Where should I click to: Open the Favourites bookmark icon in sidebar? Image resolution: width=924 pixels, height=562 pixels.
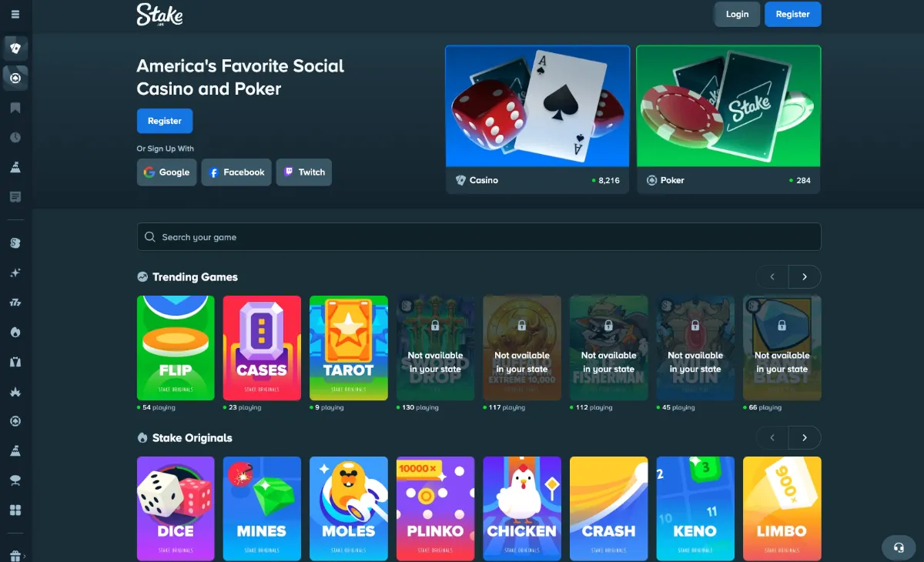[x=15, y=108]
